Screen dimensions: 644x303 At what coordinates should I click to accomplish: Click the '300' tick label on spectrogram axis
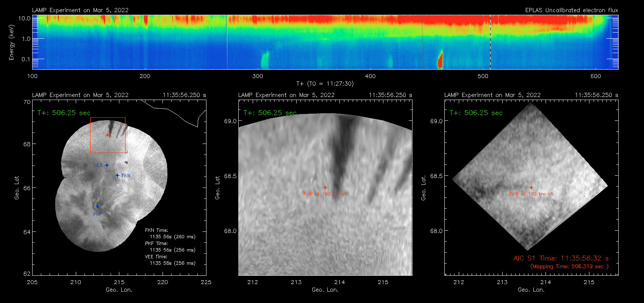pyautogui.click(x=258, y=76)
